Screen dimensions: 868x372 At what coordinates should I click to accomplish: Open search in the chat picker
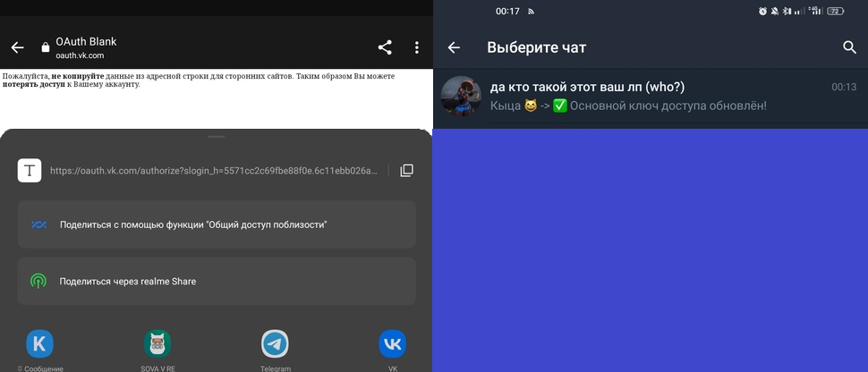[x=849, y=47]
